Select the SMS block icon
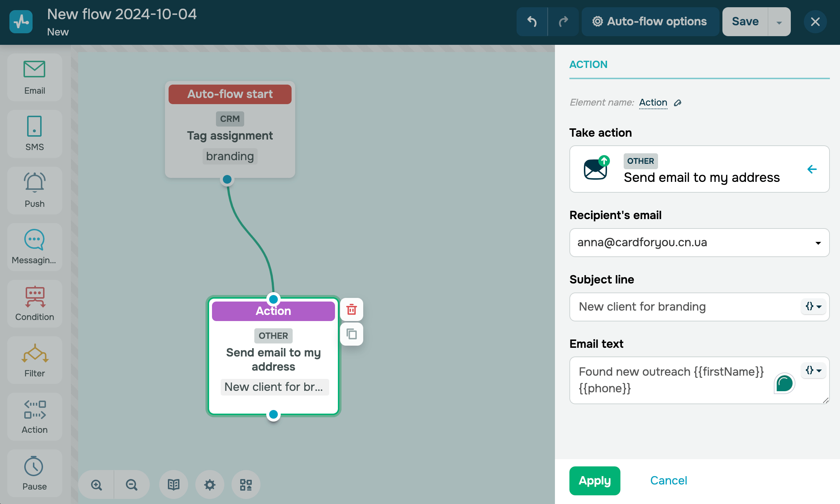Image resolution: width=840 pixels, height=504 pixels. (x=34, y=134)
